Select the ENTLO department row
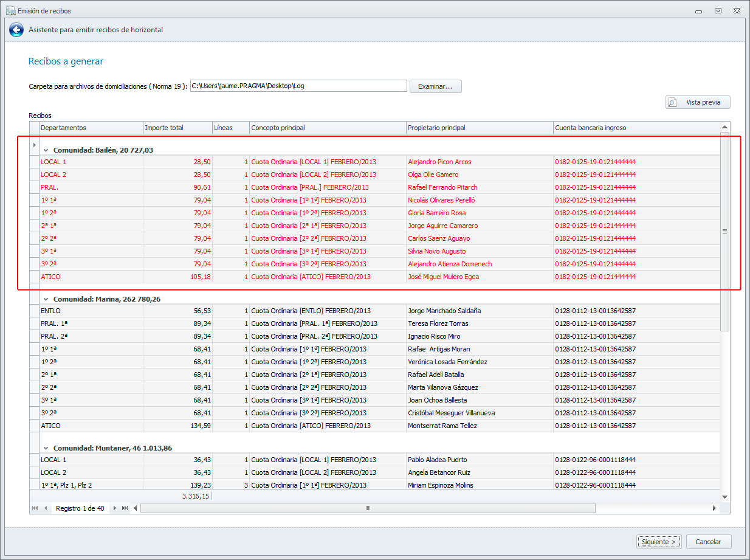 375,311
